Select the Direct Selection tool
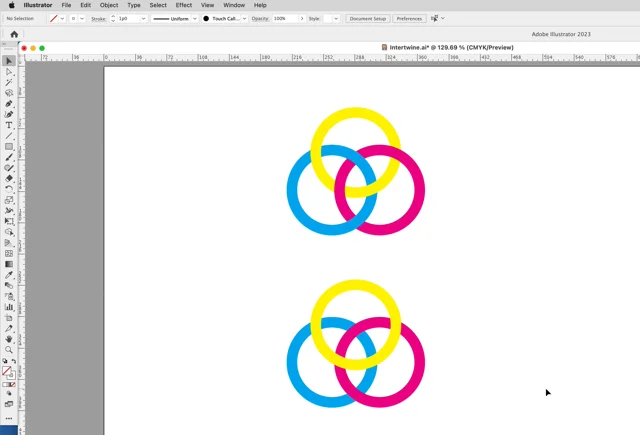This screenshot has height=435, width=640. click(9, 72)
